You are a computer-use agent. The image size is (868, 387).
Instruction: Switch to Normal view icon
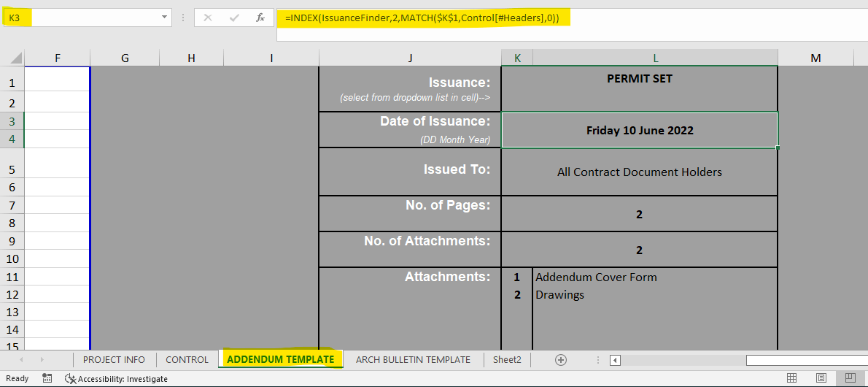[791, 378]
